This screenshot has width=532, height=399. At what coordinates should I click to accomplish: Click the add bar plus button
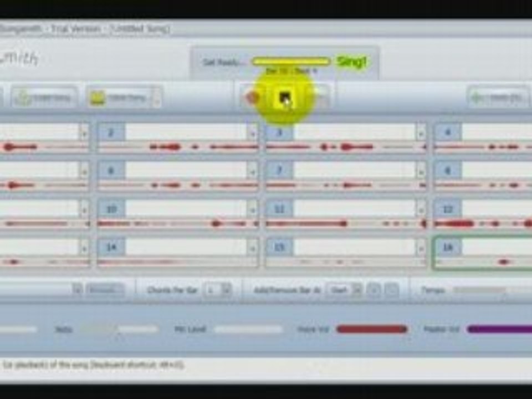pos(374,290)
